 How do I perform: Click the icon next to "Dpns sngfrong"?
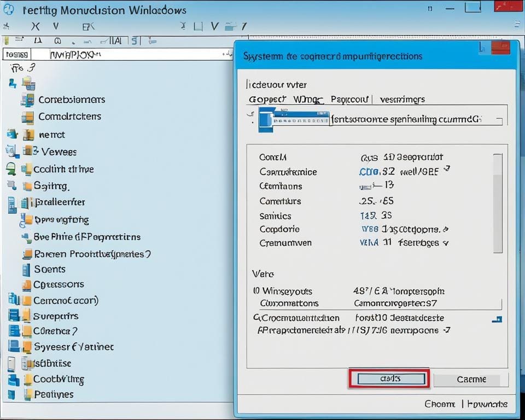pos(26,220)
